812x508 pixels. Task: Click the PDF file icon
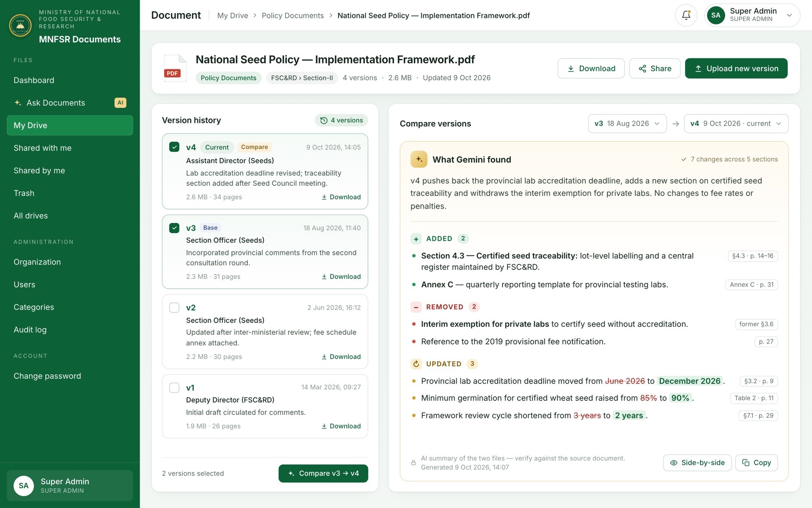point(175,68)
